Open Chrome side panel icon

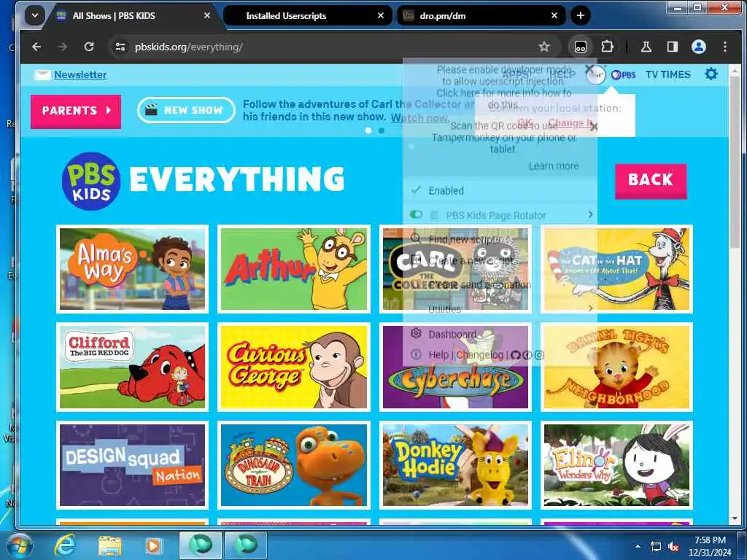pyautogui.click(x=672, y=47)
